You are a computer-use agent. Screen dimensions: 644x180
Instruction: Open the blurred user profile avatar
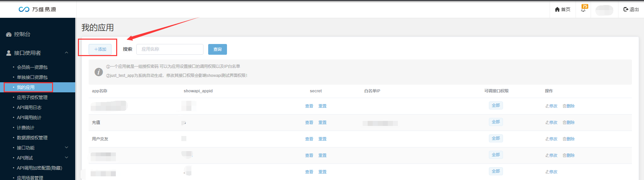point(604,10)
